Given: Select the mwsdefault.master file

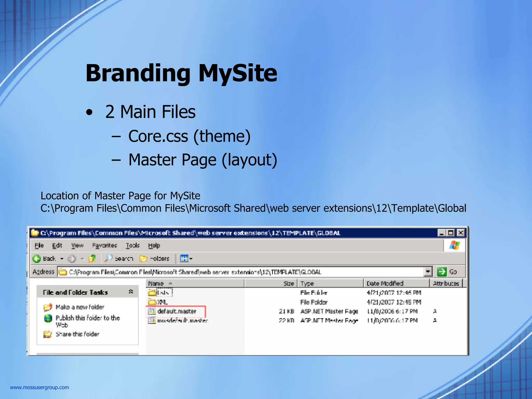Looking at the screenshot, I should (178, 321).
